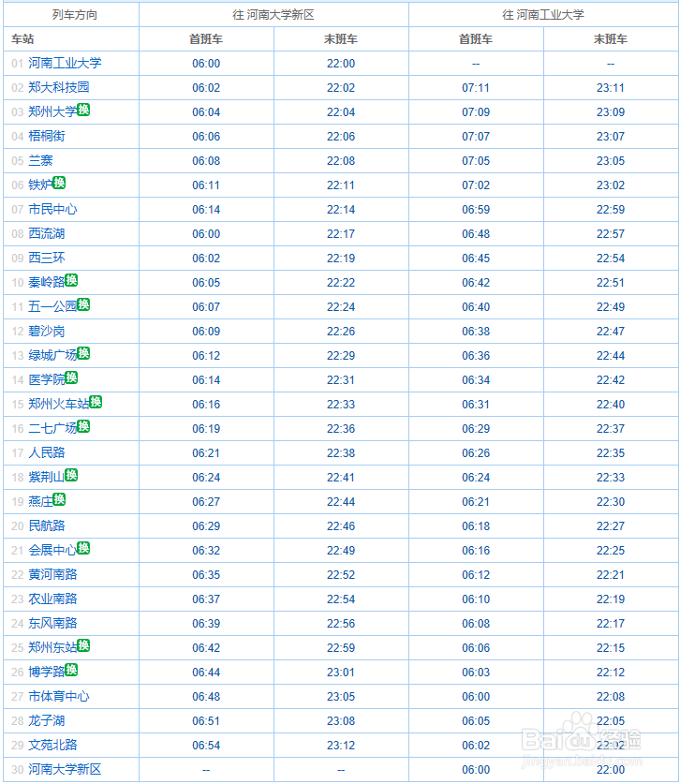Open the 龙子湖 station link
Viewport: 680px width, 784px height.
(47, 721)
